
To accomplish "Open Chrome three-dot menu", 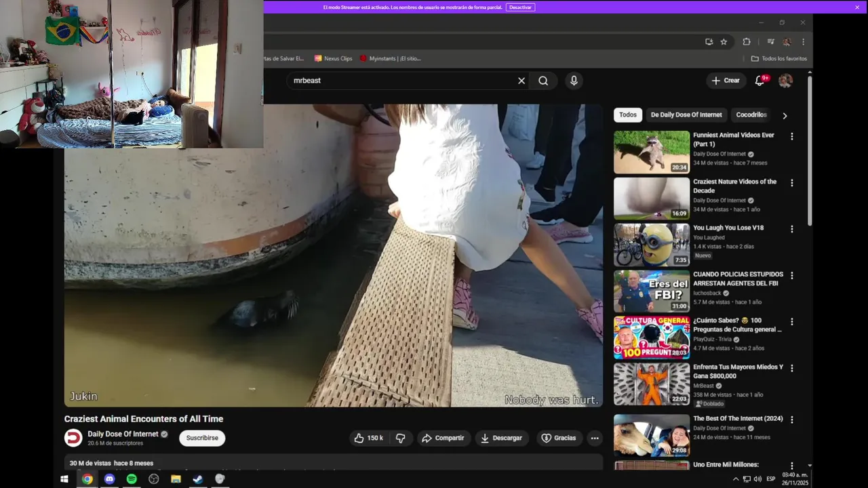I will pyautogui.click(x=803, y=42).
